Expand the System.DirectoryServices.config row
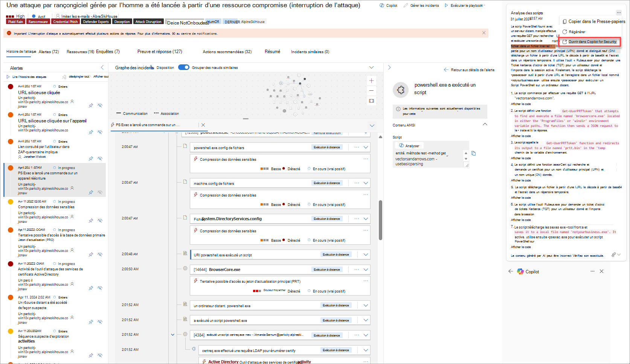Screen dimensions: 630x364 pyautogui.click(x=366, y=219)
